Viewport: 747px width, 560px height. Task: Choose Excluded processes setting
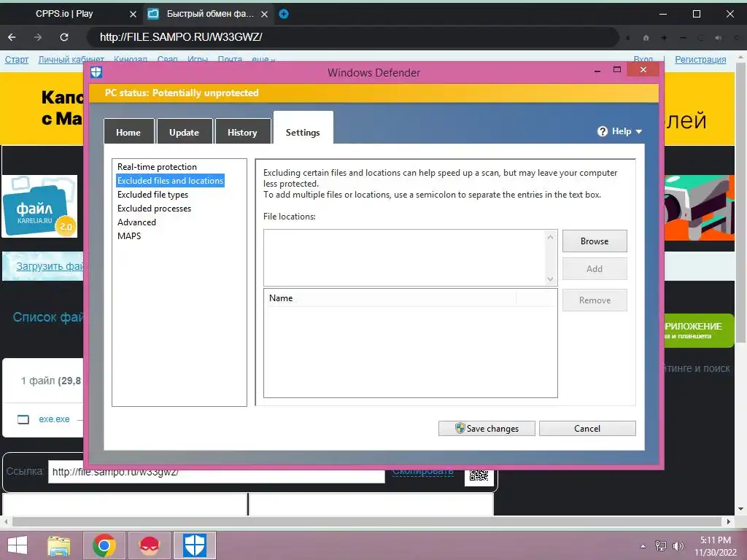154,208
